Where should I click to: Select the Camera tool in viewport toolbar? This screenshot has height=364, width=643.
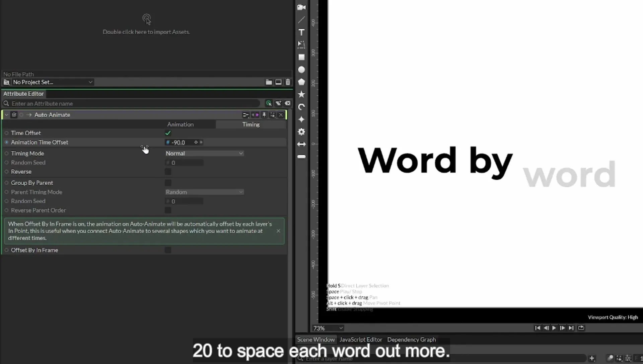(301, 7)
